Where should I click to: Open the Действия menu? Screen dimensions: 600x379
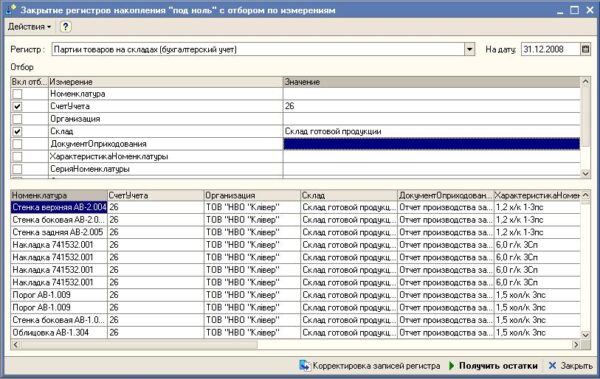coord(29,27)
